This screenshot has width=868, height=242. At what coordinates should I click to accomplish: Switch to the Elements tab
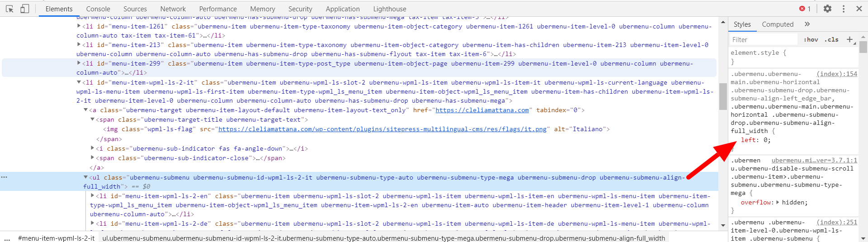point(59,9)
